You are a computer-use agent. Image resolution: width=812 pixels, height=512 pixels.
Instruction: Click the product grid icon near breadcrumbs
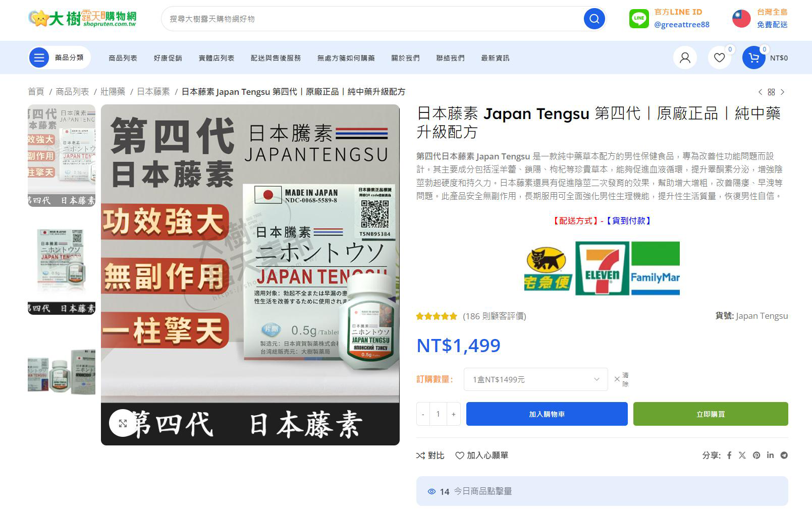pyautogui.click(x=771, y=92)
